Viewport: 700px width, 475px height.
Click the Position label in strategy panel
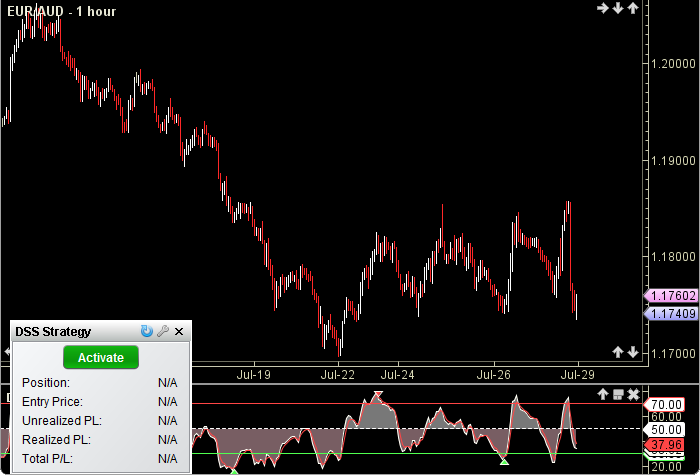coord(46,383)
